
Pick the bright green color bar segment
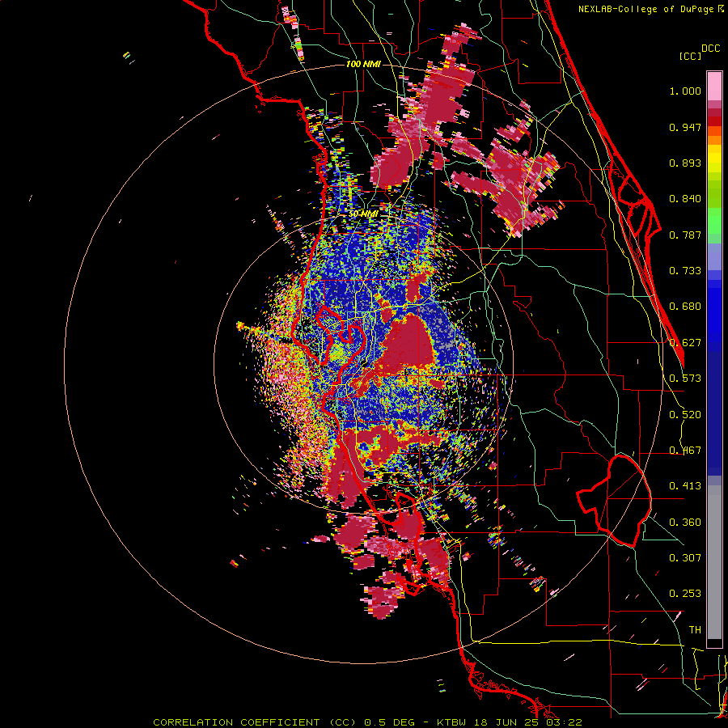tap(714, 221)
